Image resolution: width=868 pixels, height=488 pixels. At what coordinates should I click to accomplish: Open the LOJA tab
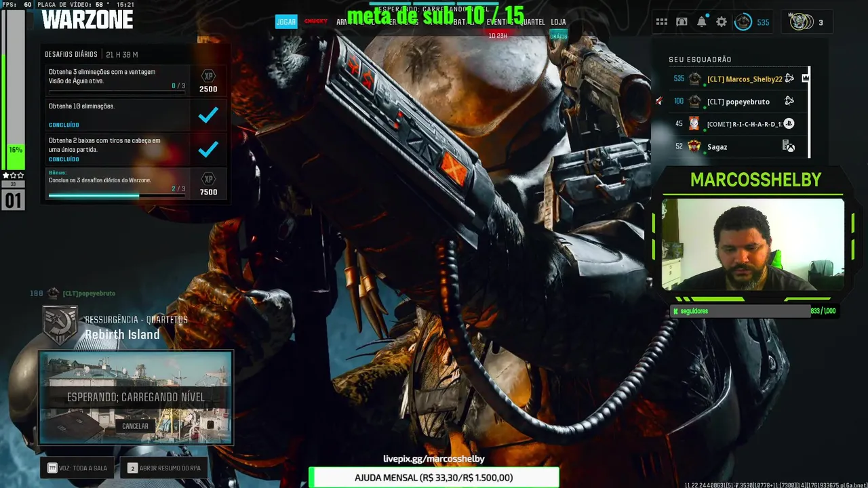pyautogui.click(x=558, y=22)
